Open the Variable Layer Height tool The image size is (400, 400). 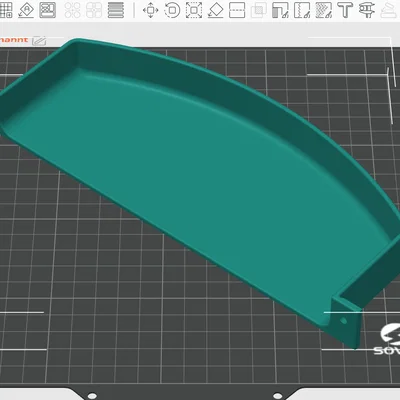click(116, 10)
